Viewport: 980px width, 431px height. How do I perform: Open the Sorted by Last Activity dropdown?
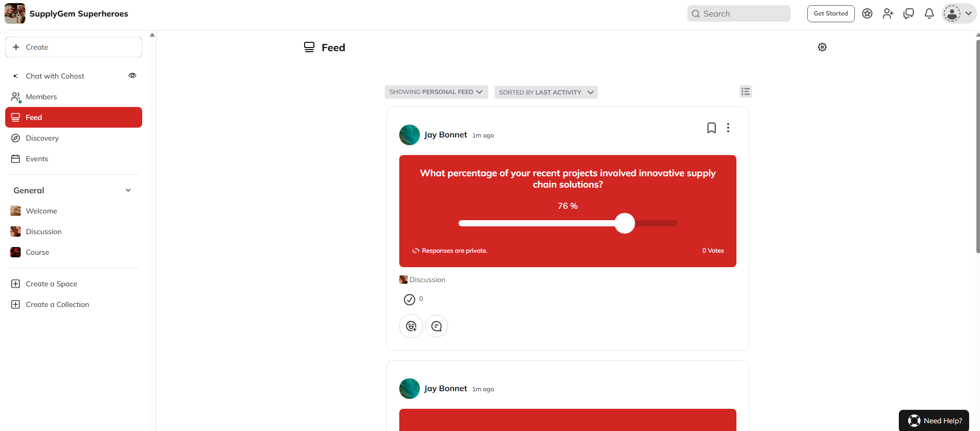(x=546, y=93)
